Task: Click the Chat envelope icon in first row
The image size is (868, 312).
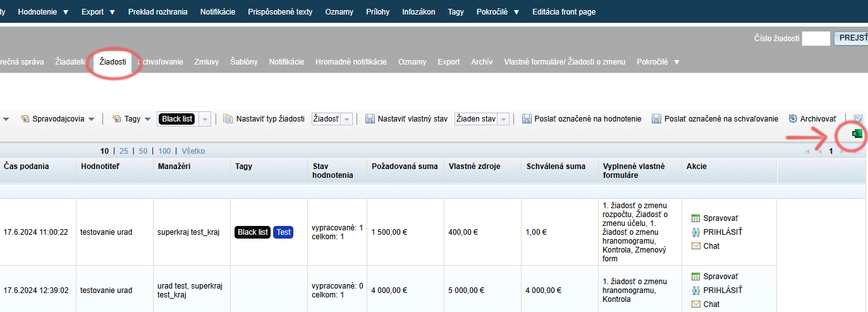Action: 696,246
